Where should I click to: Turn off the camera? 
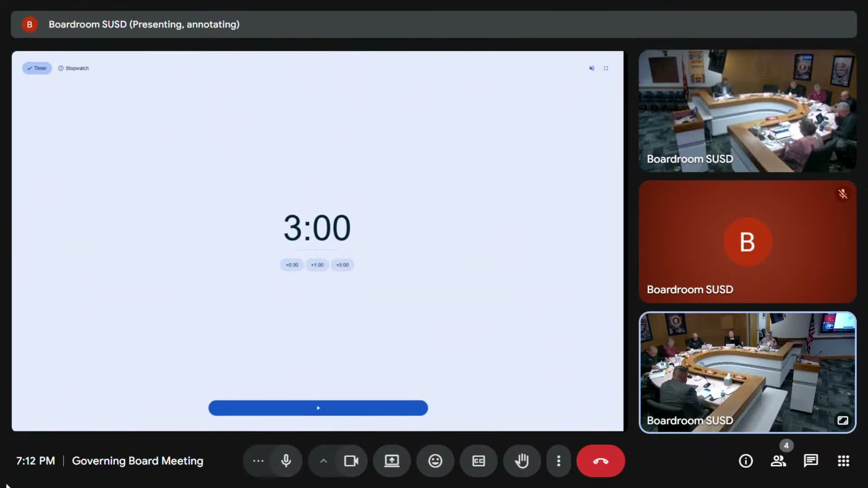tap(351, 461)
